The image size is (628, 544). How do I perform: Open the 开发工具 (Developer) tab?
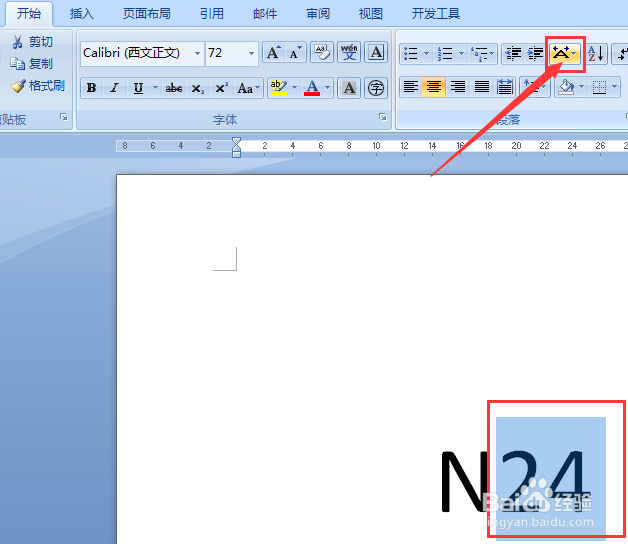436,14
